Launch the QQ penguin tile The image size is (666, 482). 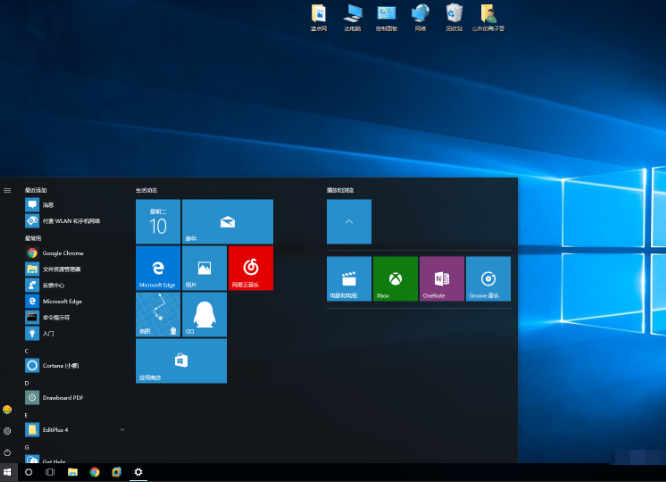pyautogui.click(x=204, y=315)
